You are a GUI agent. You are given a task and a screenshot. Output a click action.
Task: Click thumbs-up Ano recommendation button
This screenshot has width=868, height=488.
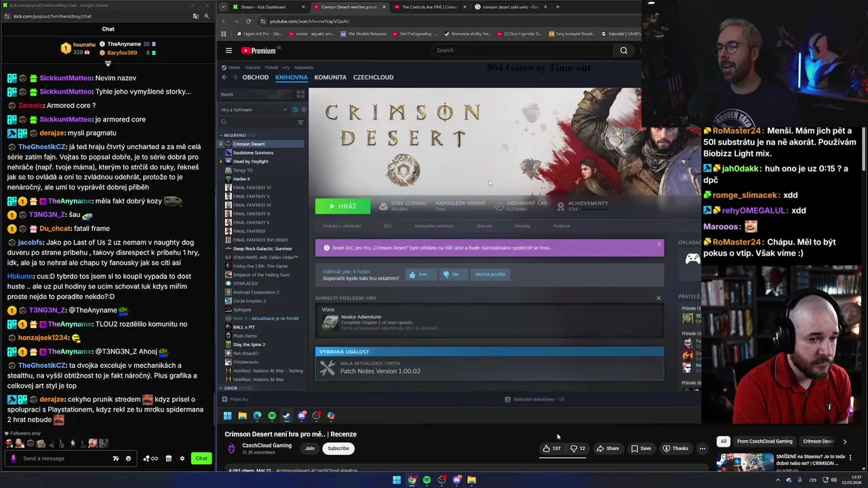pos(419,274)
